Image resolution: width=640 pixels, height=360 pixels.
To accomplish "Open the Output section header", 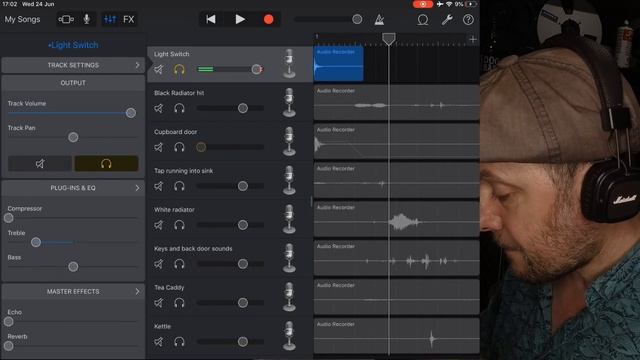I will tap(73, 83).
